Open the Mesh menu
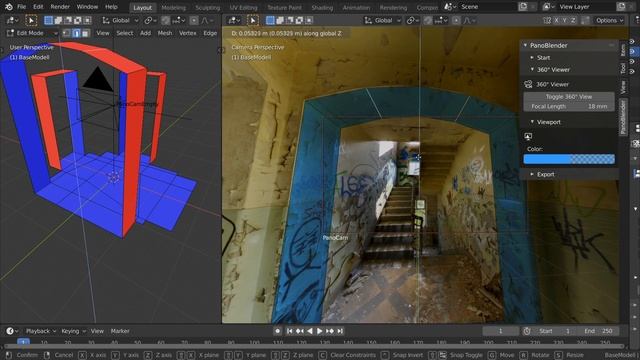640x360 pixels. [165, 33]
